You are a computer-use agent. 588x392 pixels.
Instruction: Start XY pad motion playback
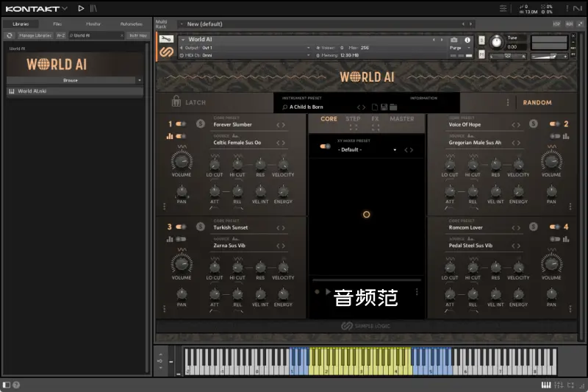pos(328,291)
